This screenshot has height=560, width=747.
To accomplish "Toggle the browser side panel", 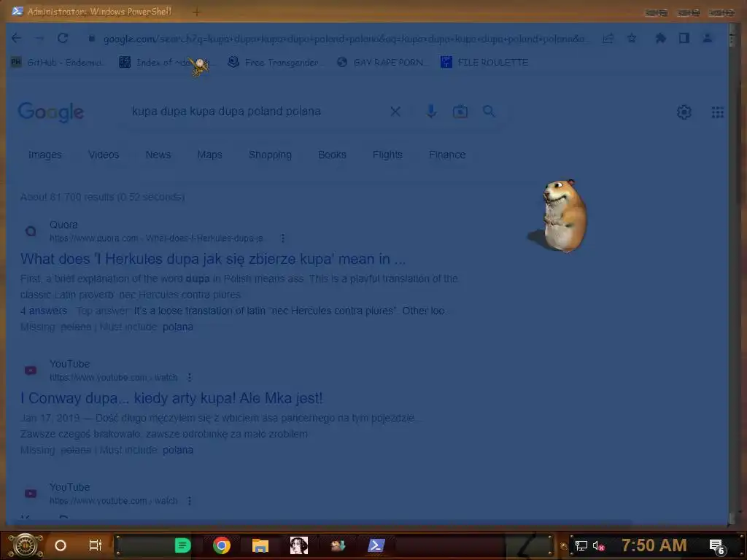I will [684, 38].
